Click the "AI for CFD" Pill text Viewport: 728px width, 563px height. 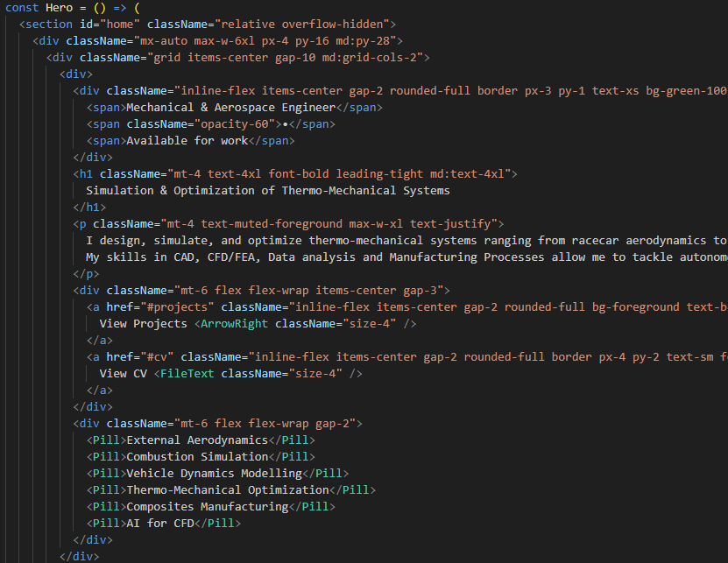point(159,524)
